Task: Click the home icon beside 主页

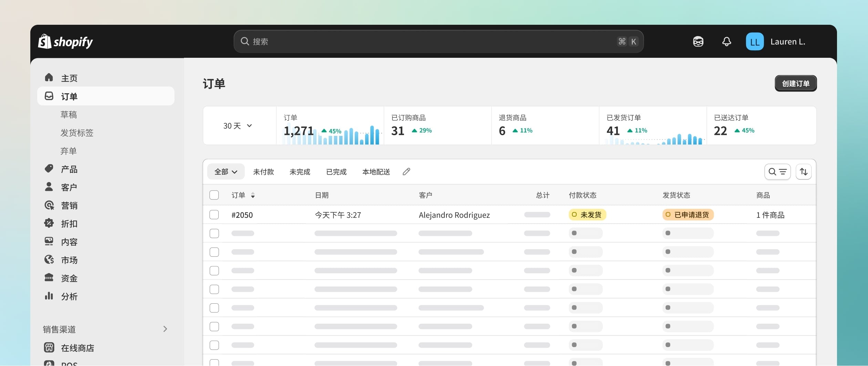Action: [x=49, y=77]
